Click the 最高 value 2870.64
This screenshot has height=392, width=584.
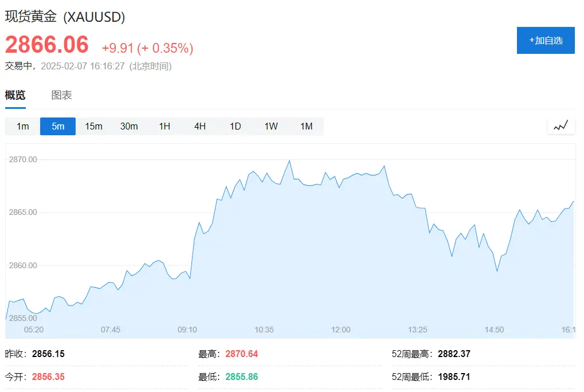(242, 354)
